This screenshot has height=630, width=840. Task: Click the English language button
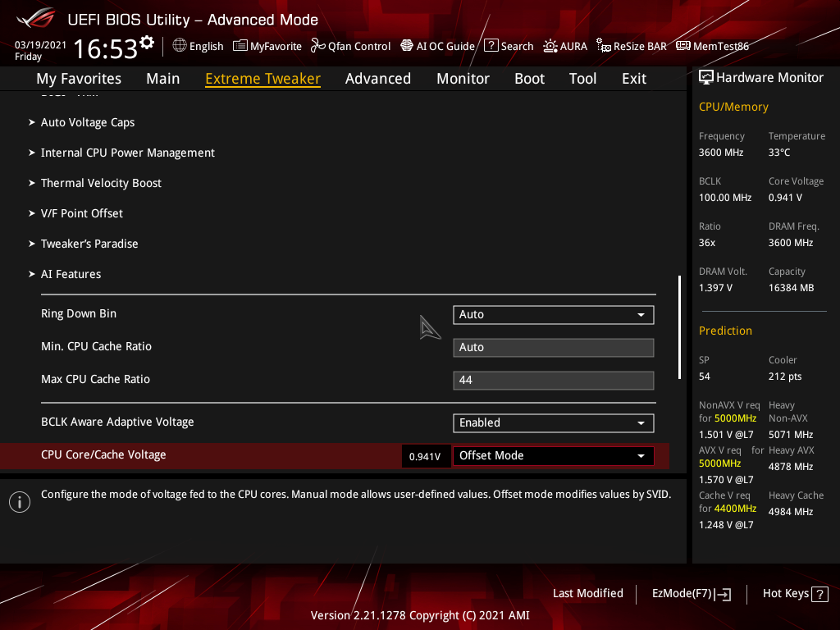(x=198, y=46)
